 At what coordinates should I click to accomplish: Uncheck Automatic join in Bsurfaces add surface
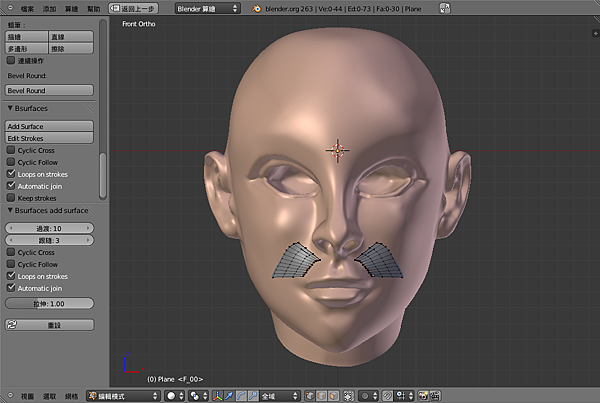[x=11, y=288]
